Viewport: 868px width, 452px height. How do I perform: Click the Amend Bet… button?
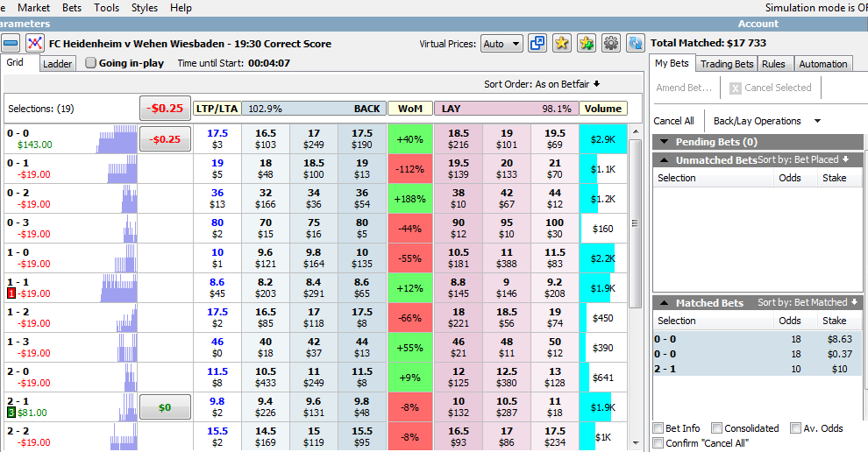point(684,88)
